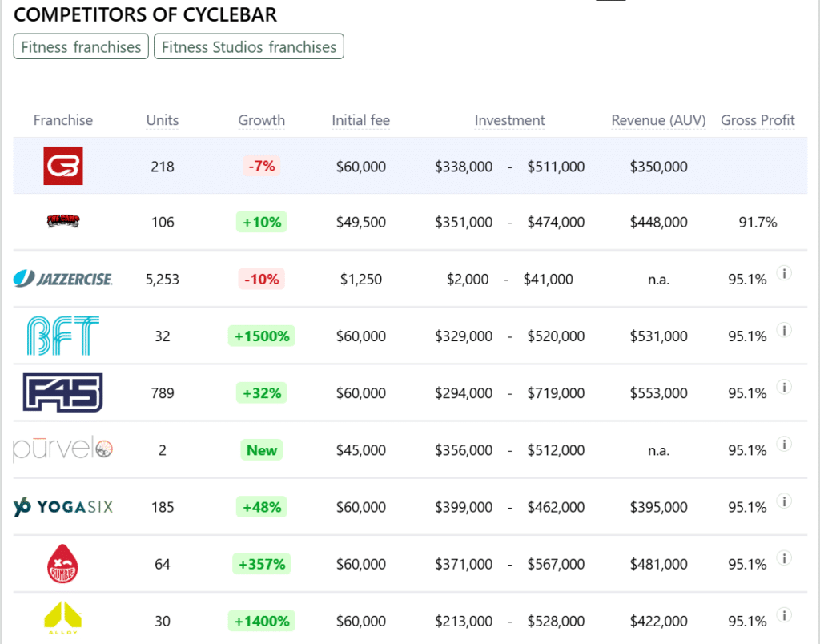The height and width of the screenshot is (644, 820).
Task: Select the F45 logo
Action: click(62, 392)
